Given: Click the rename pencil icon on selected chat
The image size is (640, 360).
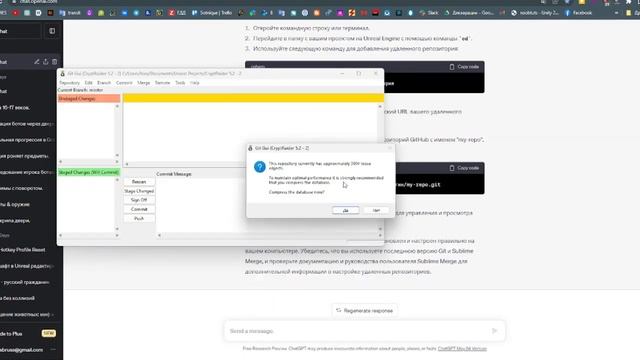Looking at the screenshot, I should [37, 62].
